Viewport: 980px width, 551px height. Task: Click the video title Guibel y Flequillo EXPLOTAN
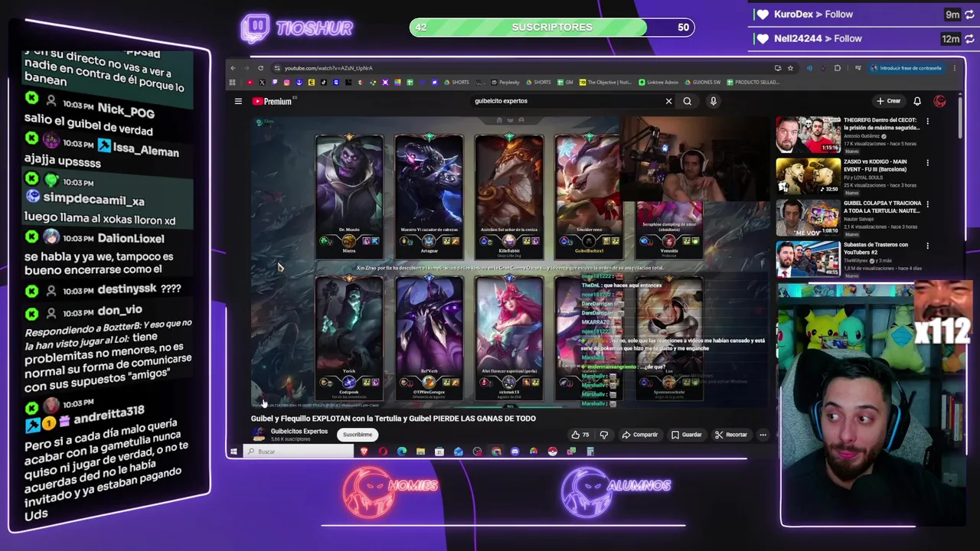[394, 419]
